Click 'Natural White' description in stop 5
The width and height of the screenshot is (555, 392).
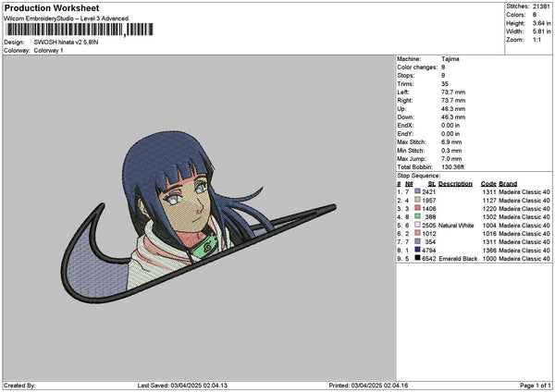click(456, 226)
